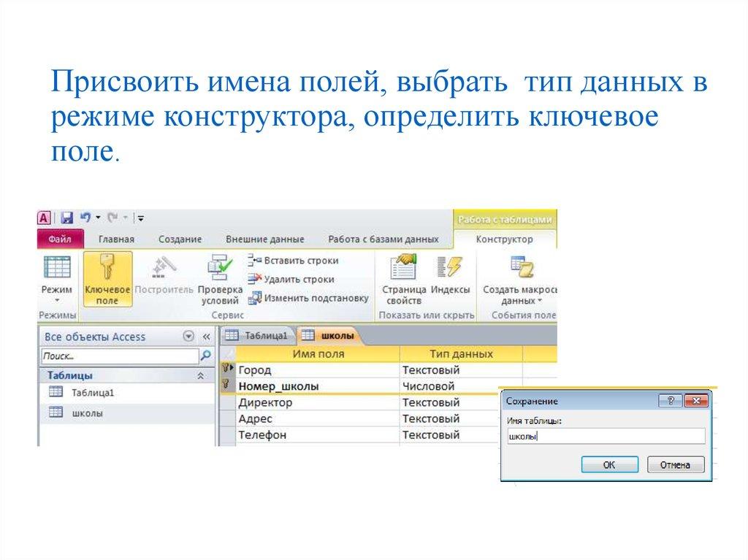Screen dimensions: 748x560
Task: Switch to the Таблица1 tab
Action: click(265, 334)
